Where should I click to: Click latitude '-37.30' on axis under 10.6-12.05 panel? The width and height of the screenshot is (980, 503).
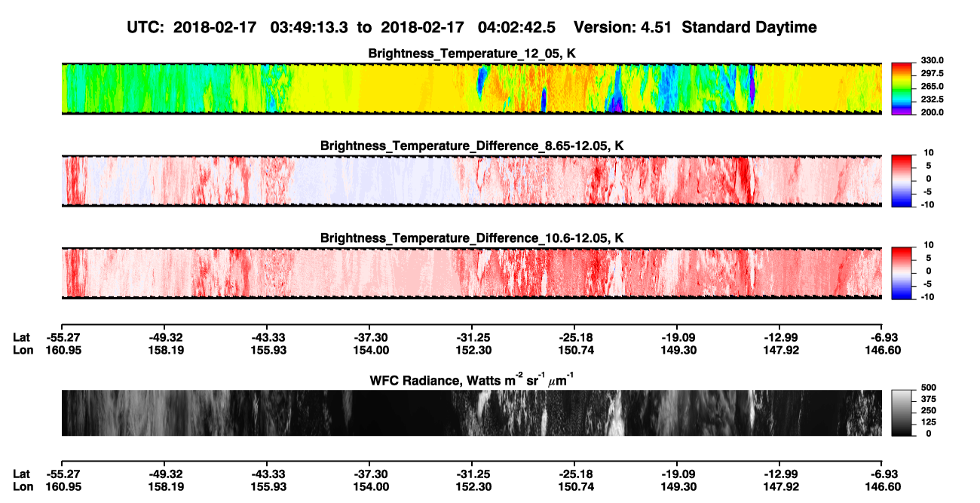click(x=369, y=338)
